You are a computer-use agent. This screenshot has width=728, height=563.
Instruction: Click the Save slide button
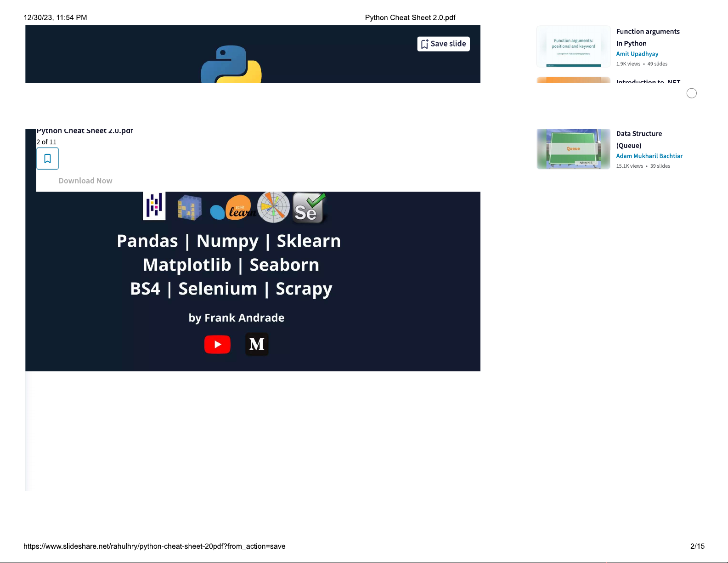(x=443, y=44)
